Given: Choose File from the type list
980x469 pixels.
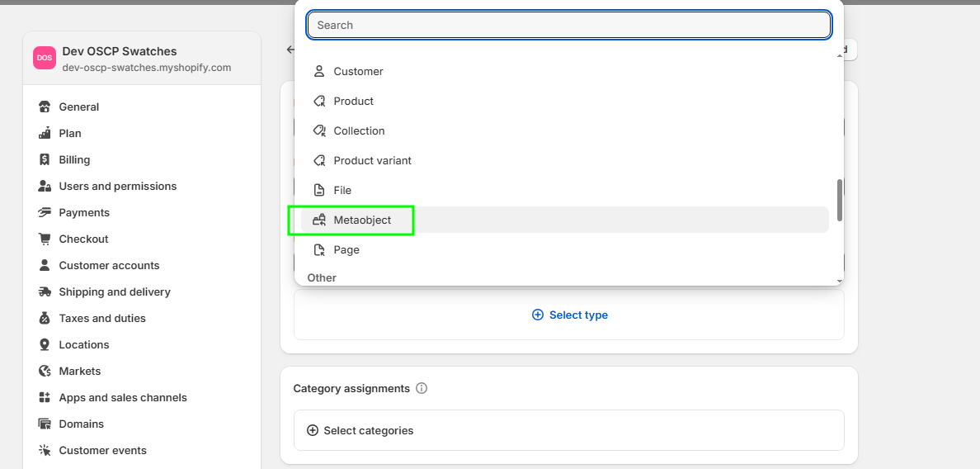Looking at the screenshot, I should coord(342,191).
